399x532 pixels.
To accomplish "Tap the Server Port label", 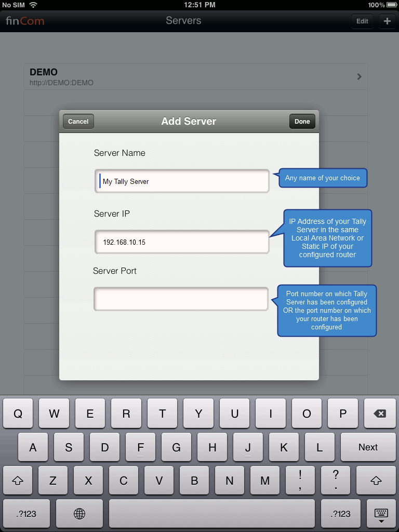I will pyautogui.click(x=115, y=271).
